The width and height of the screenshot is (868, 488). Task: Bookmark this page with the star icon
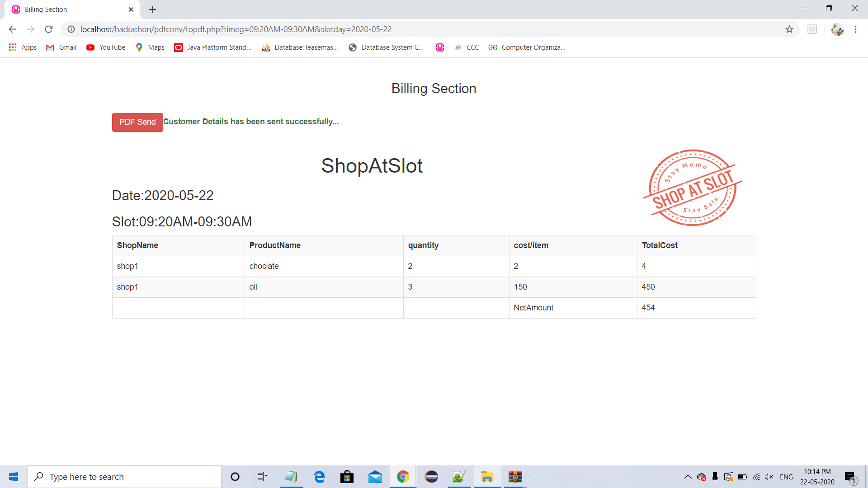789,29
